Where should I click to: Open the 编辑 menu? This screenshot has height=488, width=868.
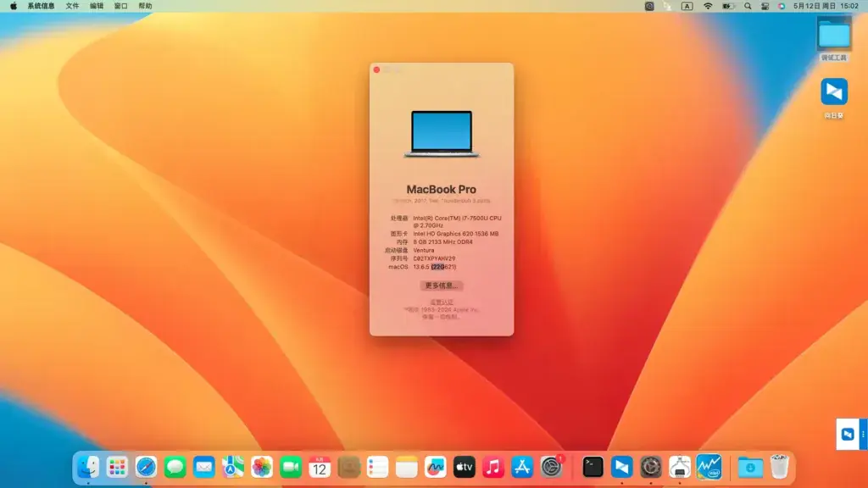97,6
